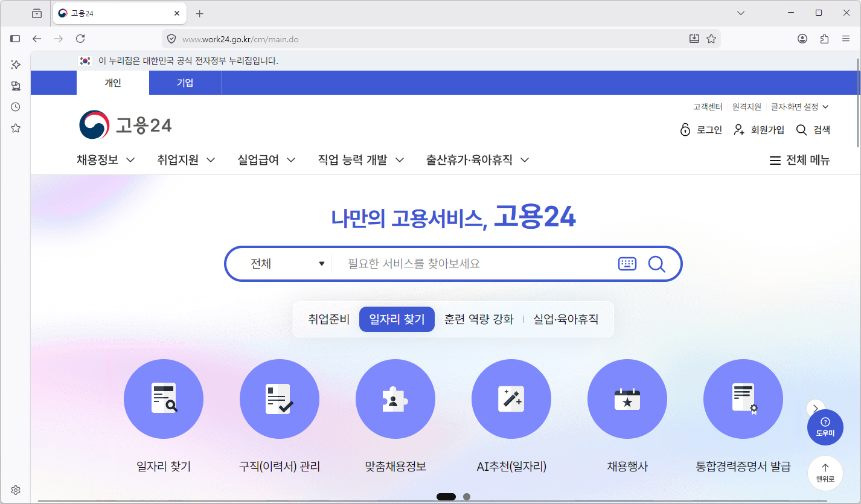This screenshot has width=861, height=504.
Task: Expand the 실업급여 menu
Action: pyautogui.click(x=266, y=160)
